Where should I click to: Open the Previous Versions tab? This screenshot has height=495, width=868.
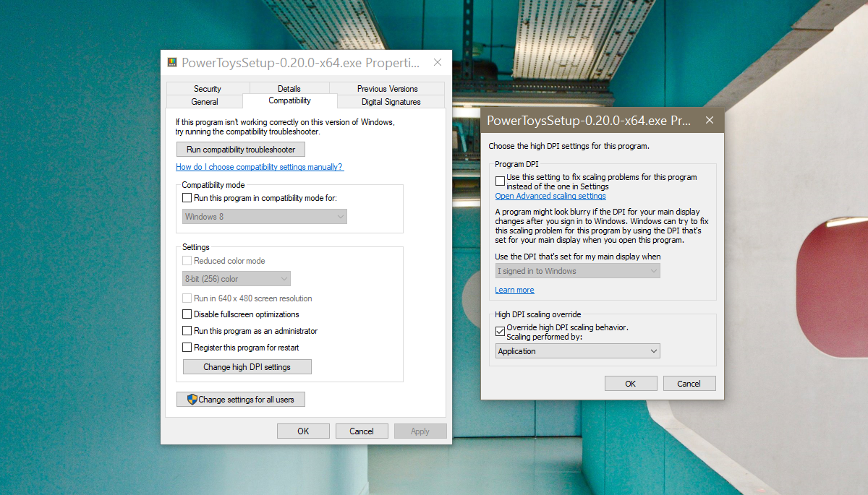pos(388,89)
